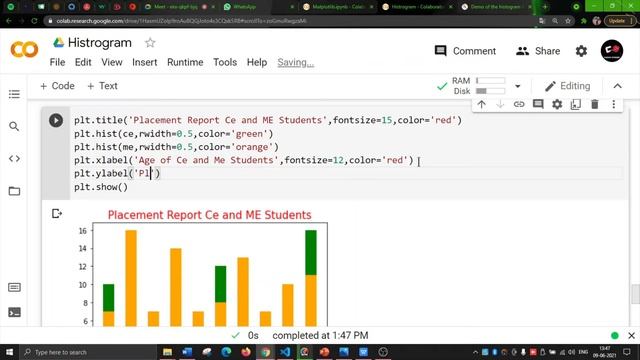Click the Disk usage indicator bar

pyautogui.click(x=490, y=91)
